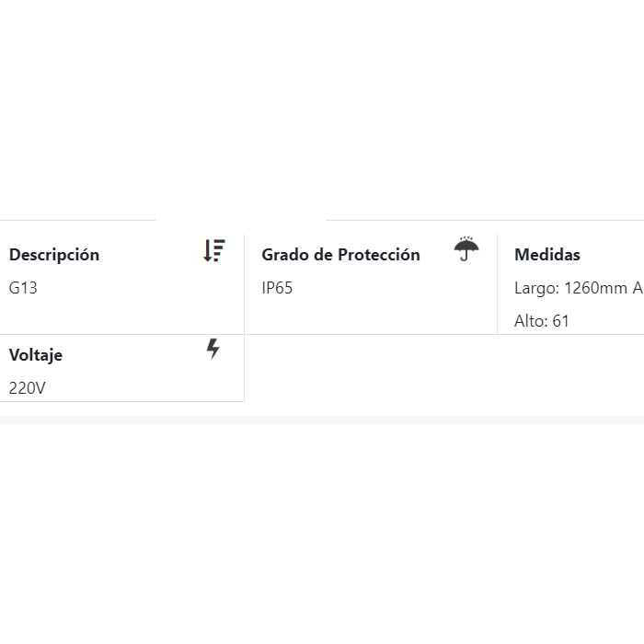644x644 pixels.
Task: Select the Descripción heading
Action: (x=54, y=255)
